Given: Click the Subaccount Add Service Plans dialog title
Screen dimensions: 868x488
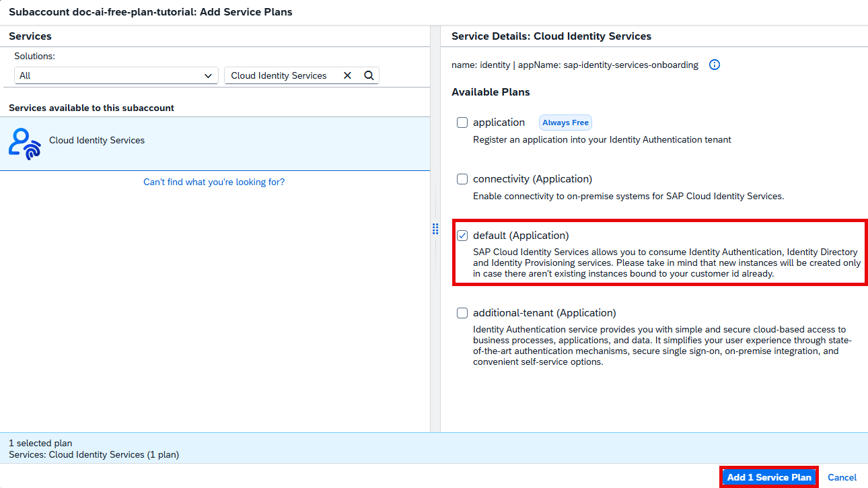Looking at the screenshot, I should (x=151, y=12).
